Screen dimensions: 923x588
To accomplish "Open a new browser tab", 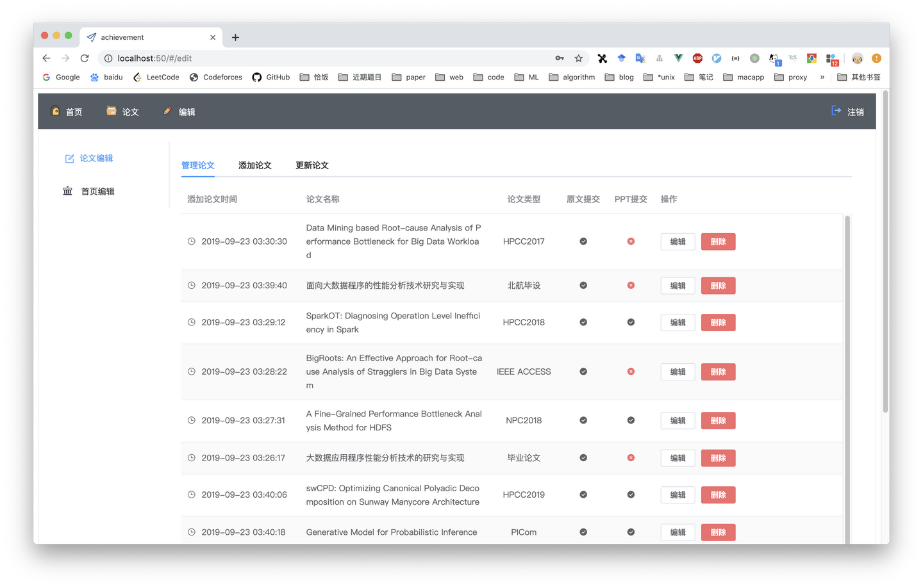I will [x=235, y=37].
